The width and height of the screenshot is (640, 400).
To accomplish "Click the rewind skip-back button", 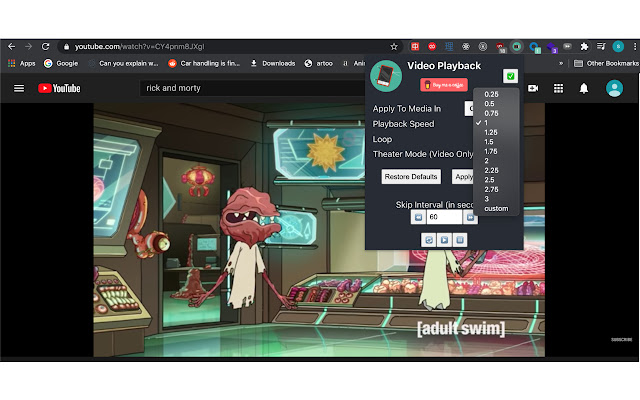I will pyautogui.click(x=418, y=217).
